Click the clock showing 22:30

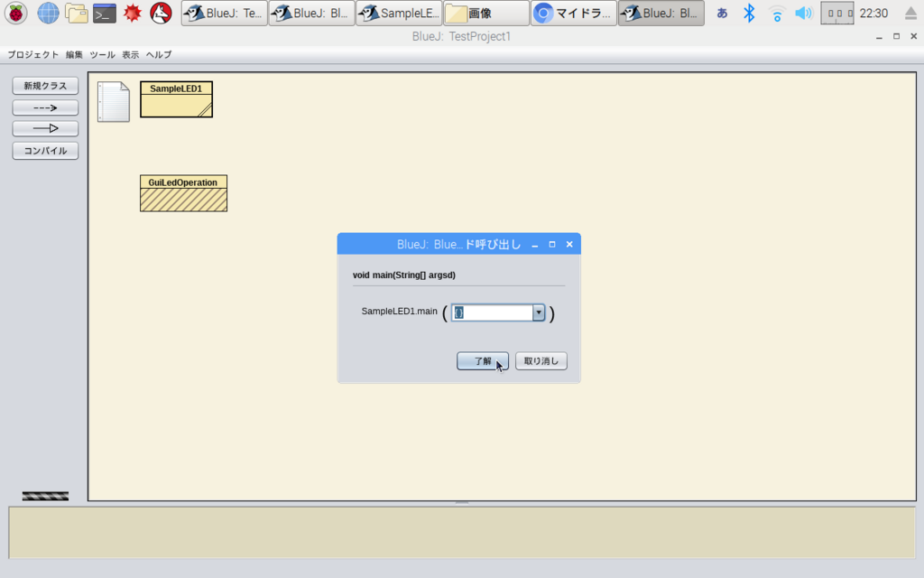(x=873, y=13)
